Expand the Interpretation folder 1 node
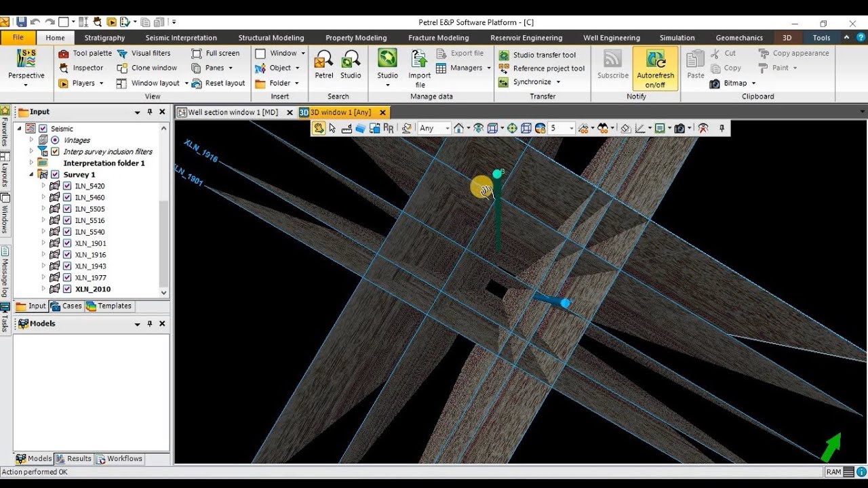This screenshot has height=488, width=868. click(31, 163)
